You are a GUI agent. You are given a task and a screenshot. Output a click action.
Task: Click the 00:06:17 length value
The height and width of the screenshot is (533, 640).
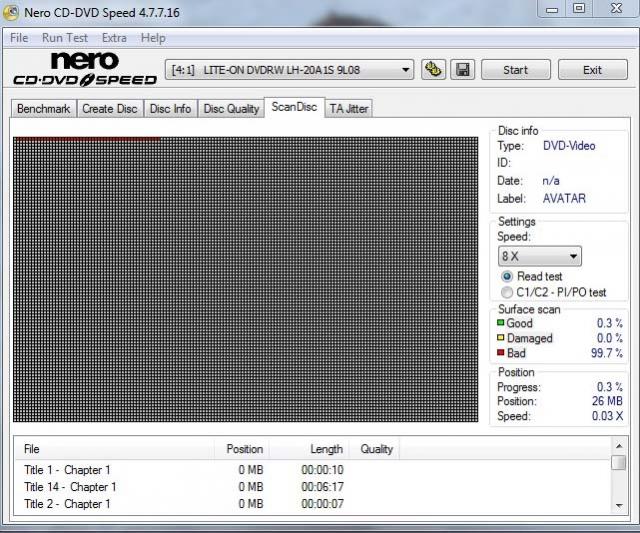pyautogui.click(x=322, y=487)
